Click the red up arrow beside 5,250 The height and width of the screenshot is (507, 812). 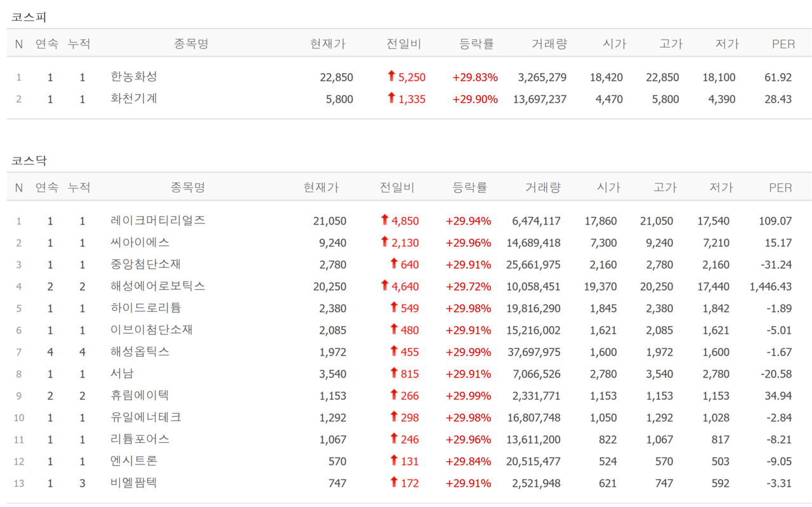click(x=391, y=76)
